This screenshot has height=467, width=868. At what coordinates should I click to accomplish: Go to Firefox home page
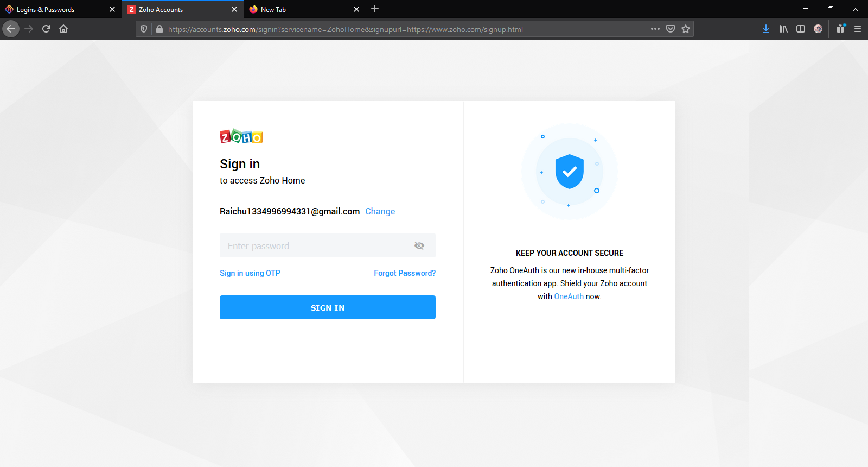(x=63, y=29)
